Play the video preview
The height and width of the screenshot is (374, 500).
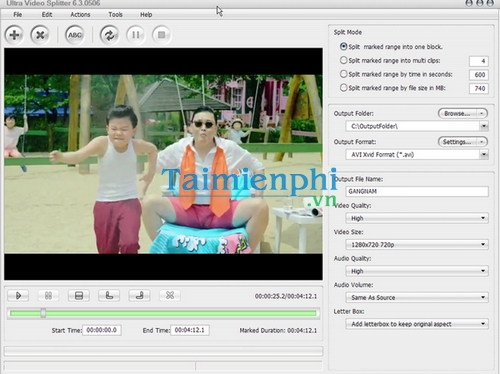(x=18, y=296)
